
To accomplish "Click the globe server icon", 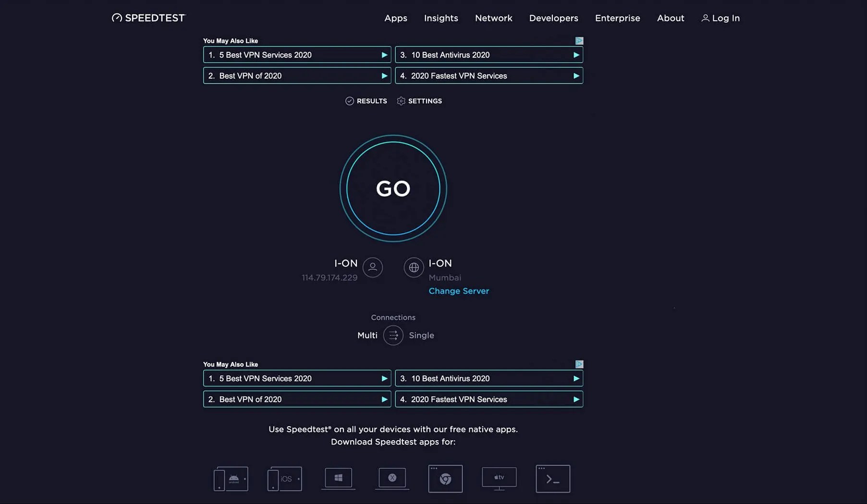I will [414, 267].
